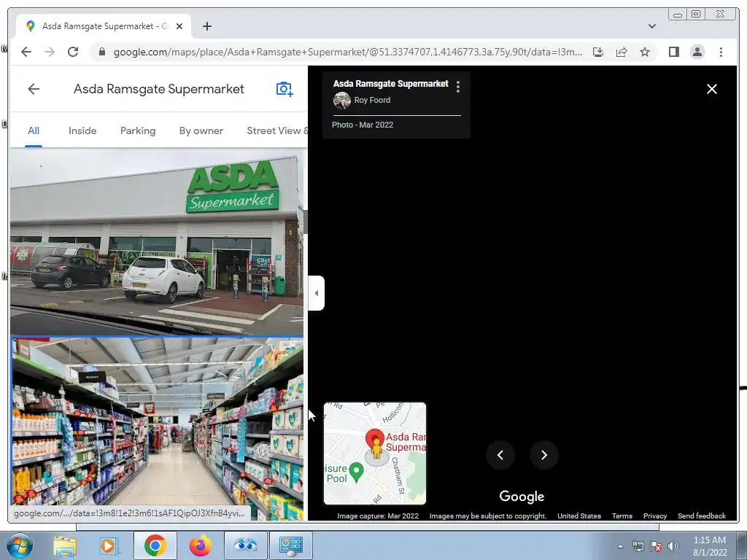This screenshot has height=560, width=747.
Task: Show next photo with right arrow
Action: coord(543,455)
